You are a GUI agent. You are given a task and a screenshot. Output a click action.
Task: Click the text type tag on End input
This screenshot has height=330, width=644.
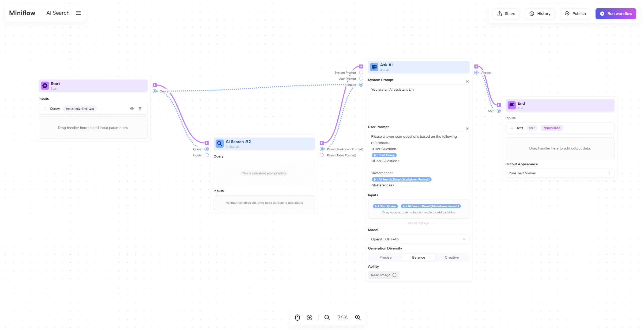[x=532, y=128]
